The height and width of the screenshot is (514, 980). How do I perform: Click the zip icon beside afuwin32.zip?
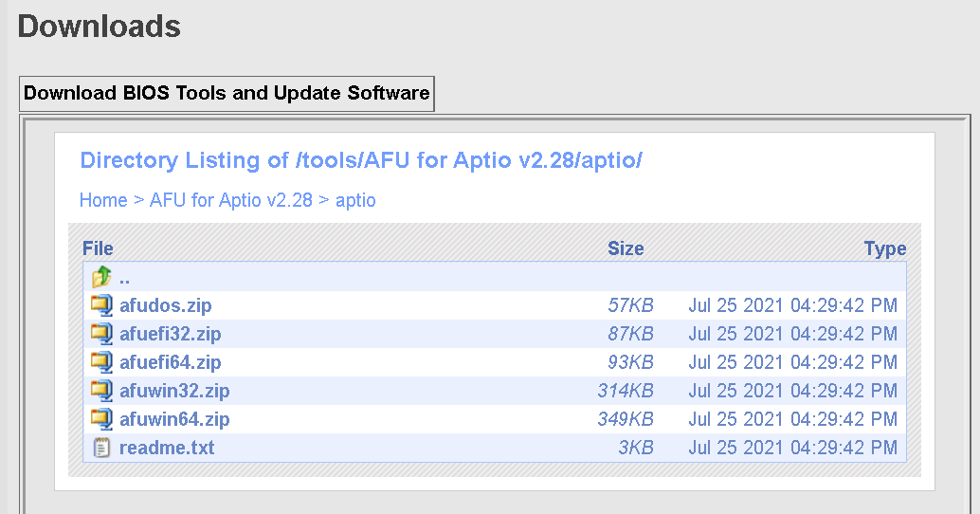tap(101, 391)
